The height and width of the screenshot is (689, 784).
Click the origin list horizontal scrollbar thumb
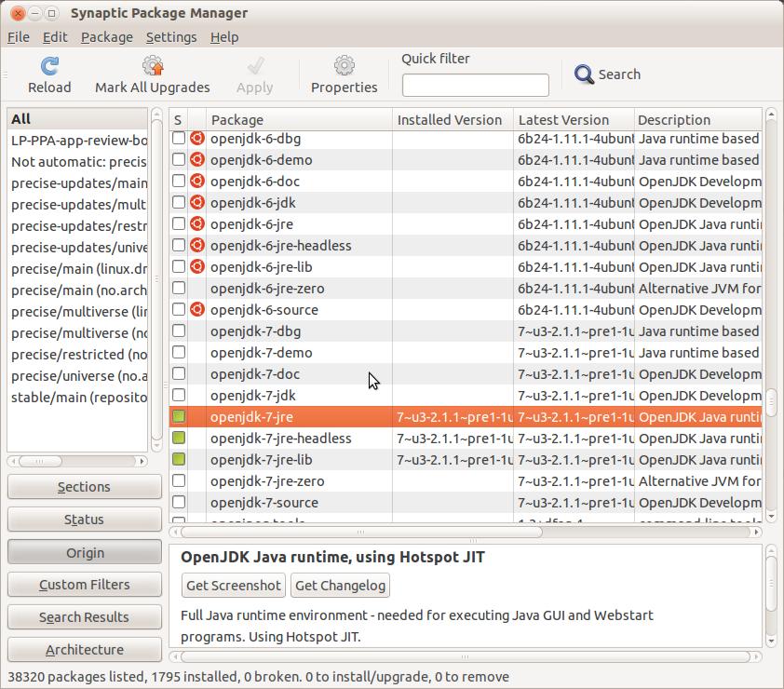coord(40,461)
